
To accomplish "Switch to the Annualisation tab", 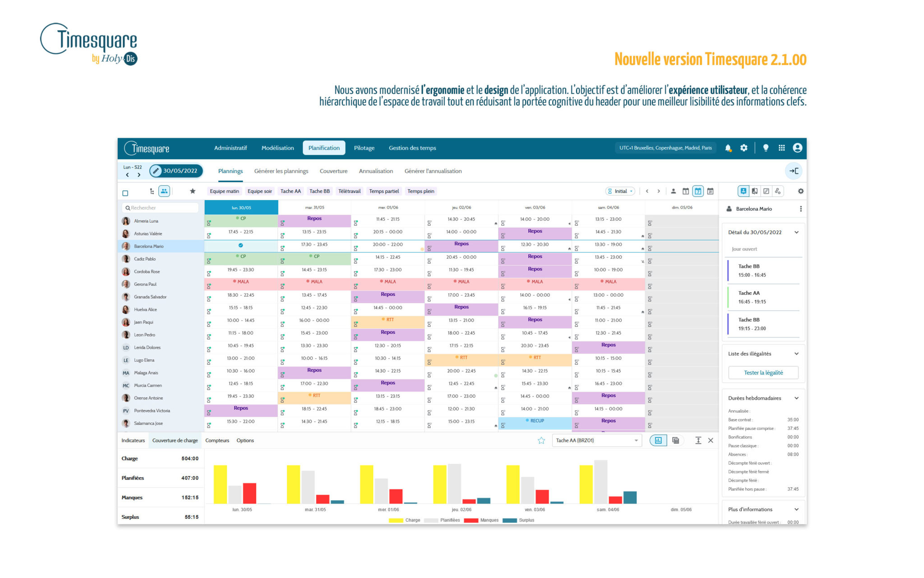I will [376, 171].
